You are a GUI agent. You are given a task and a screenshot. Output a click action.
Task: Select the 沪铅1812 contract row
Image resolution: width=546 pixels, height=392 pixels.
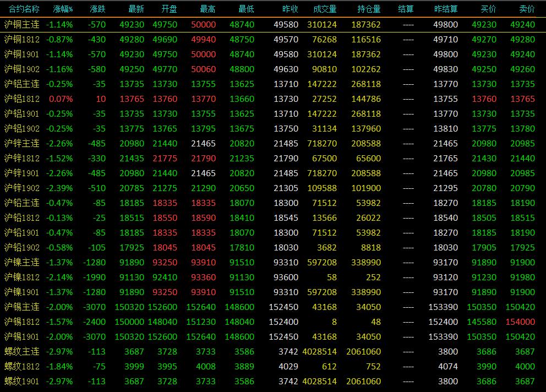(273, 218)
